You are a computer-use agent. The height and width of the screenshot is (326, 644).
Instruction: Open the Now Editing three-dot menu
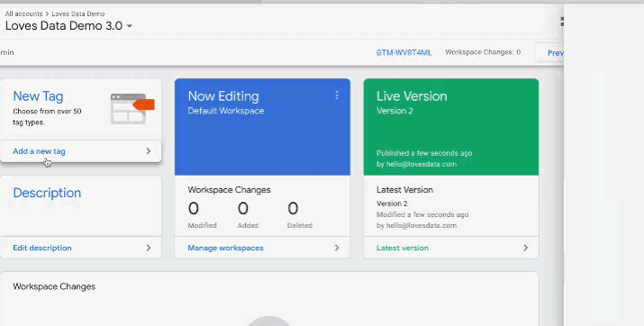pyautogui.click(x=337, y=95)
